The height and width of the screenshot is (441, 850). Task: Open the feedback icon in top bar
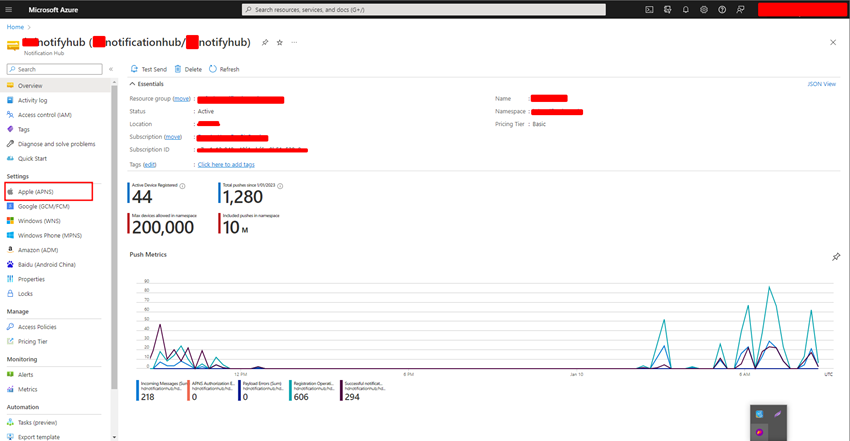coord(740,10)
